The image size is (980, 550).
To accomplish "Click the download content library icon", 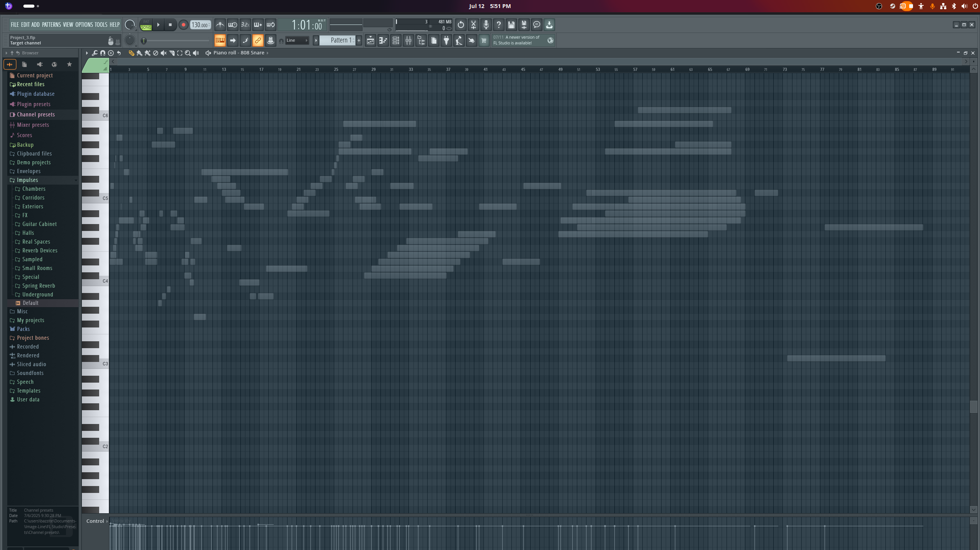I will point(549,25).
